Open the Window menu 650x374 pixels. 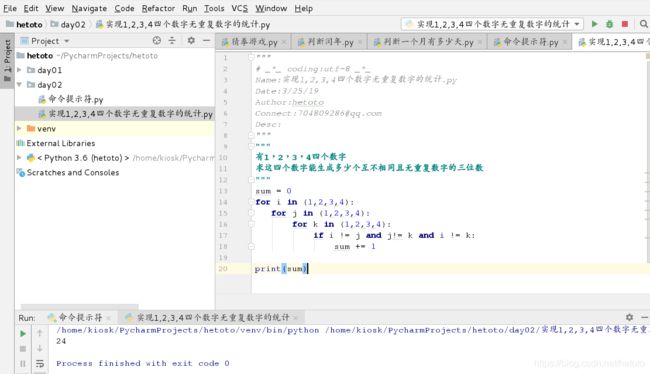click(271, 8)
